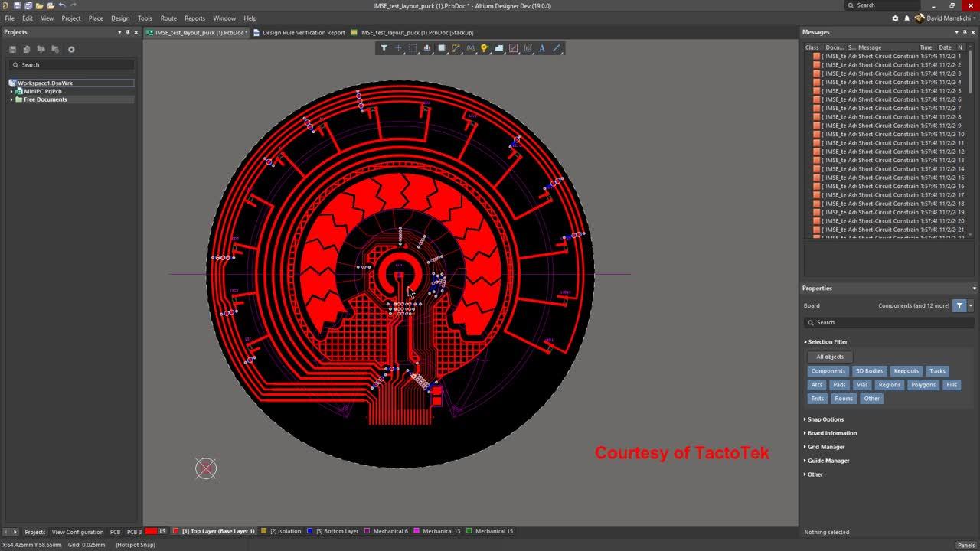Activate the interactive routing tool
The image size is (980, 551).
coord(456,48)
